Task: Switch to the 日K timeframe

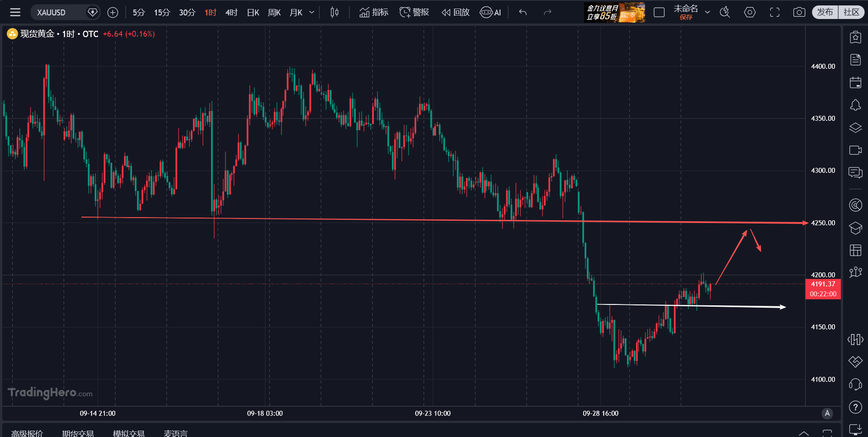Action: (x=253, y=12)
